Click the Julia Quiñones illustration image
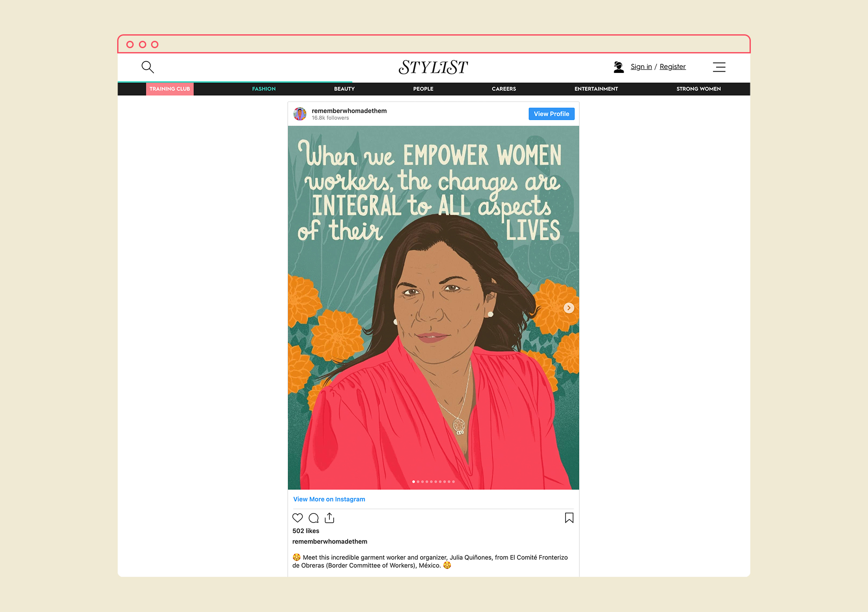This screenshot has height=612, width=868. pyautogui.click(x=433, y=308)
